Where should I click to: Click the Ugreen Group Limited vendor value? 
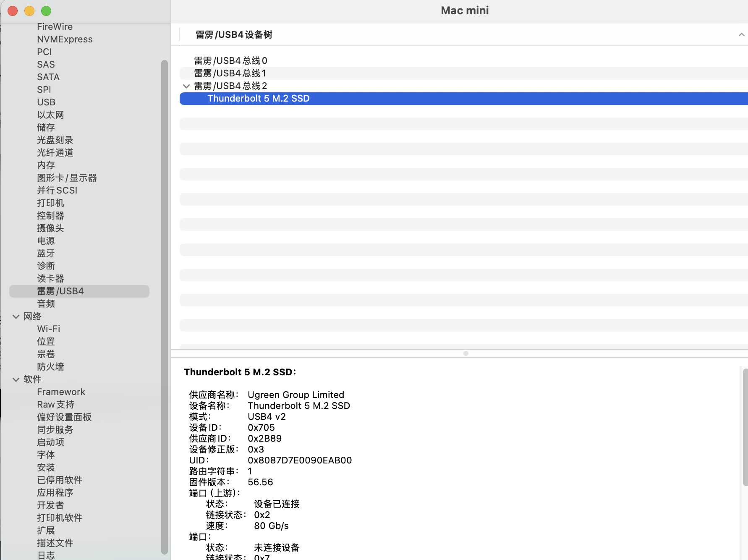(296, 395)
